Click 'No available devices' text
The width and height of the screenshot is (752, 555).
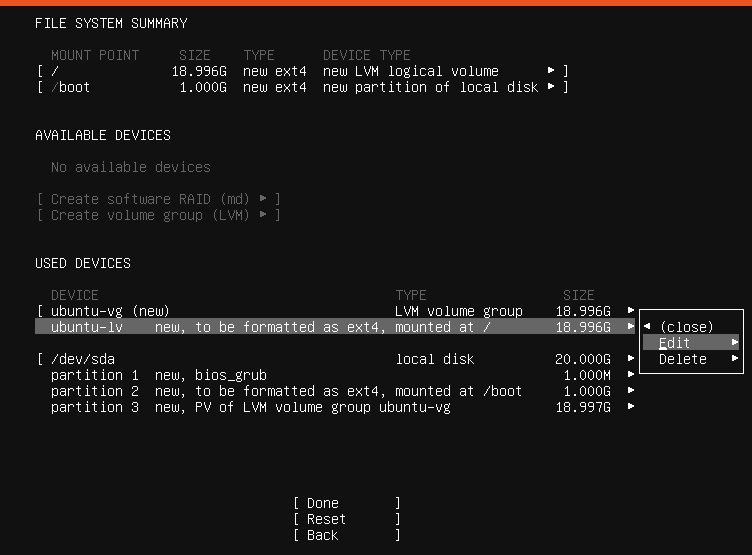click(x=131, y=167)
